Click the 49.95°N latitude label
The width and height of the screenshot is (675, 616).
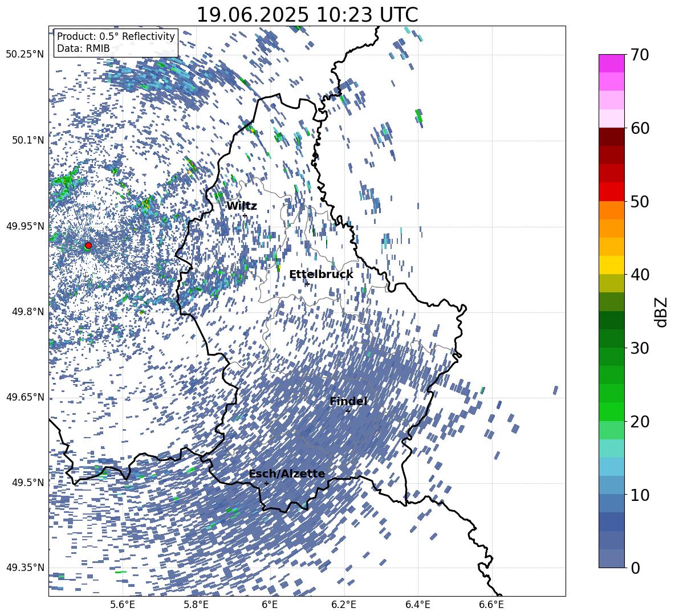25,226
